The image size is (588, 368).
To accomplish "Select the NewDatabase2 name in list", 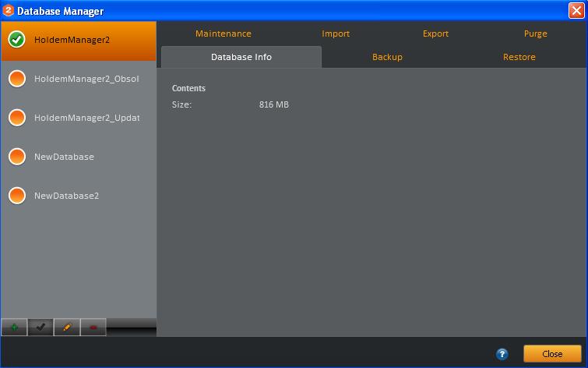I will pyautogui.click(x=66, y=196).
